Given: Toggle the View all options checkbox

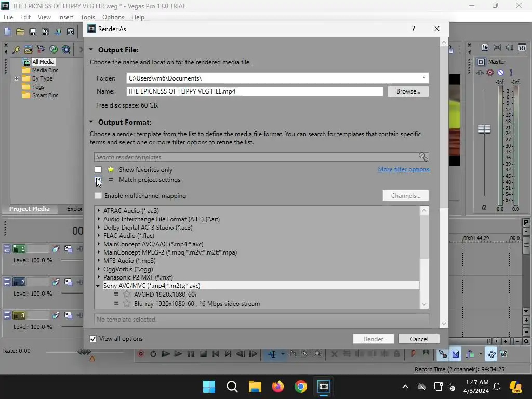Looking at the screenshot, I should tap(93, 339).
